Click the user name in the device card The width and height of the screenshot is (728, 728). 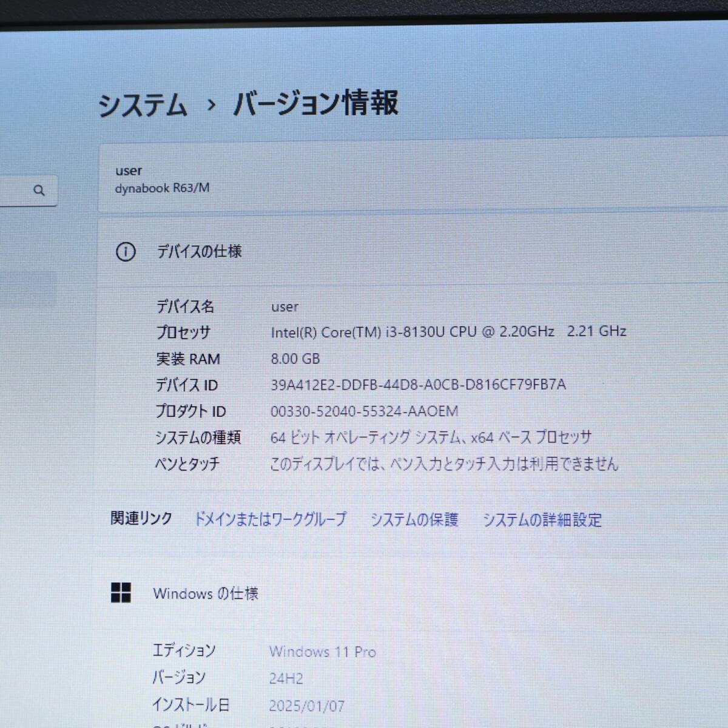(129, 170)
